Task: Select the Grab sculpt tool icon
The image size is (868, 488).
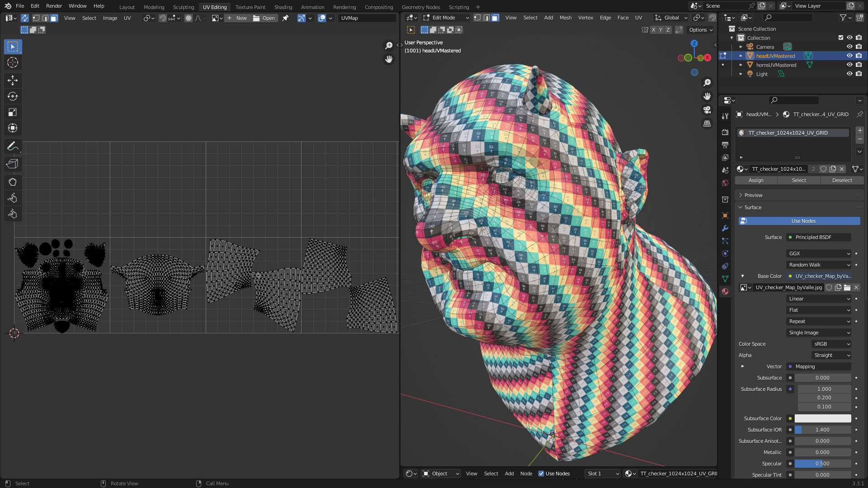Action: [13, 182]
